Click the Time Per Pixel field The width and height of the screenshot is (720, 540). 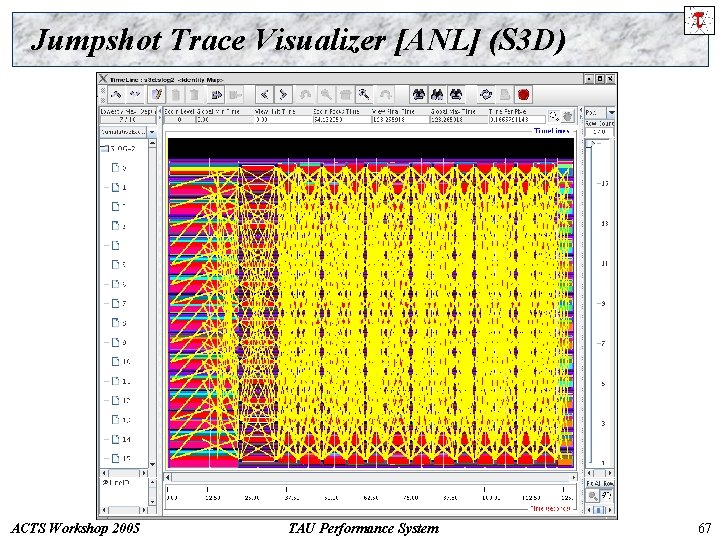pos(517,119)
